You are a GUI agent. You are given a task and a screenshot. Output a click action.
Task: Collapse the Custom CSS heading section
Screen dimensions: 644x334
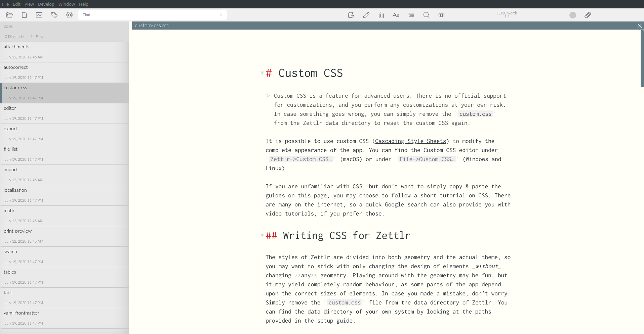click(262, 73)
